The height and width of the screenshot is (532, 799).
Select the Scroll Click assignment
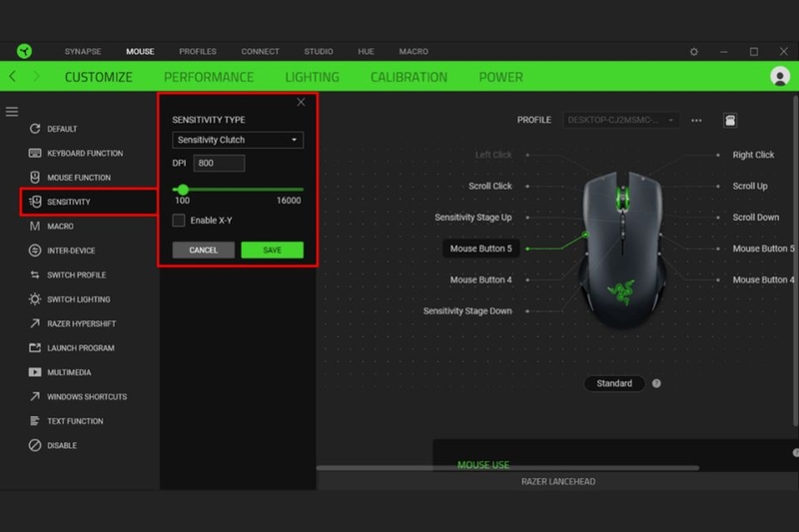pos(489,186)
